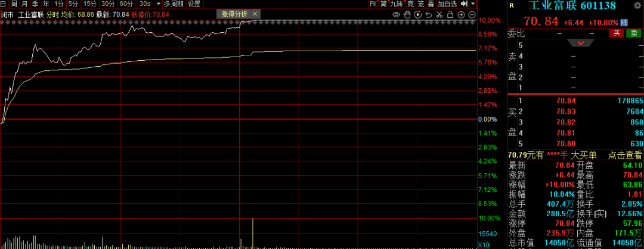Click the 开盘 value 64.10

coord(631,166)
